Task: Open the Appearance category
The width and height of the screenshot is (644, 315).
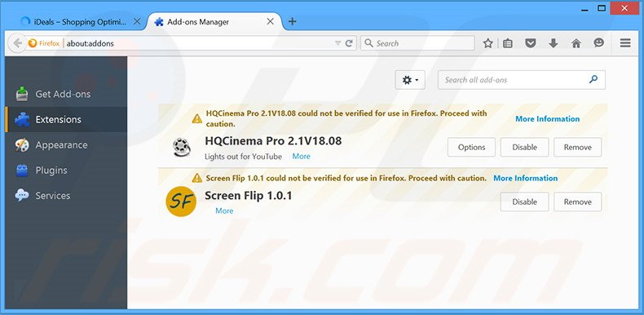Action: click(66, 145)
